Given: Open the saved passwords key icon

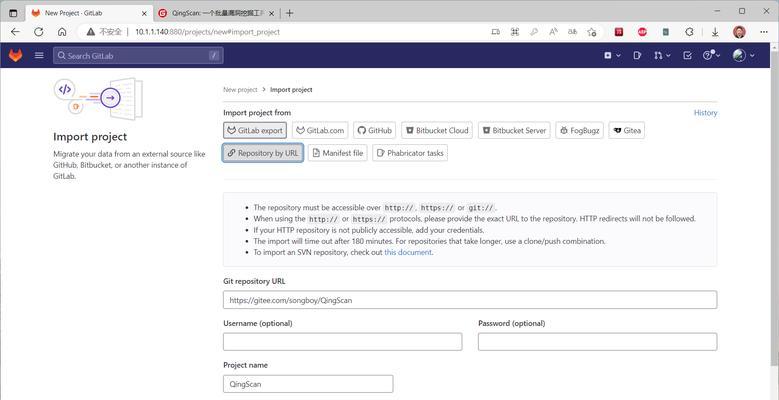Looking at the screenshot, I should (x=534, y=32).
